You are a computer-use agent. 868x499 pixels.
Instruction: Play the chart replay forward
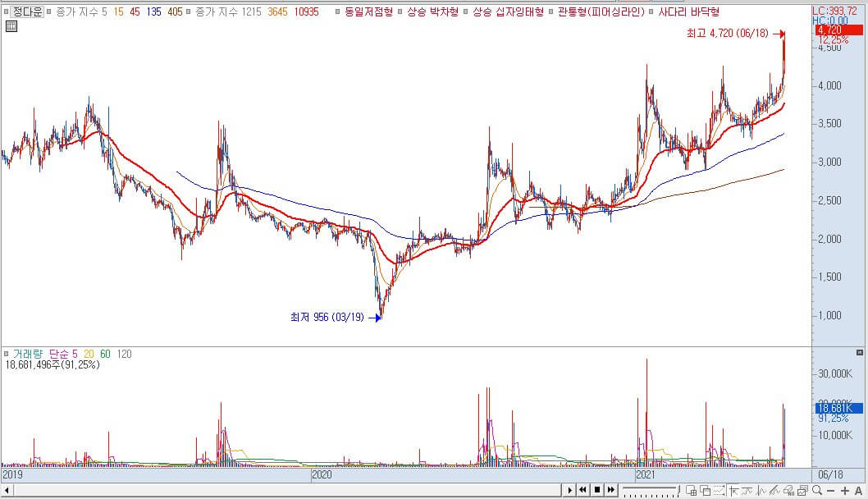coord(569,490)
